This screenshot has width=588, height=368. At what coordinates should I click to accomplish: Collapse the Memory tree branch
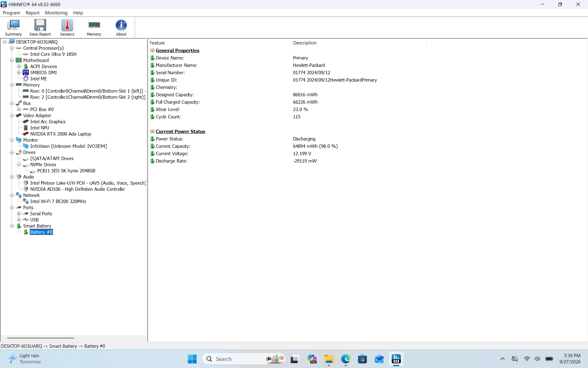[x=12, y=85]
